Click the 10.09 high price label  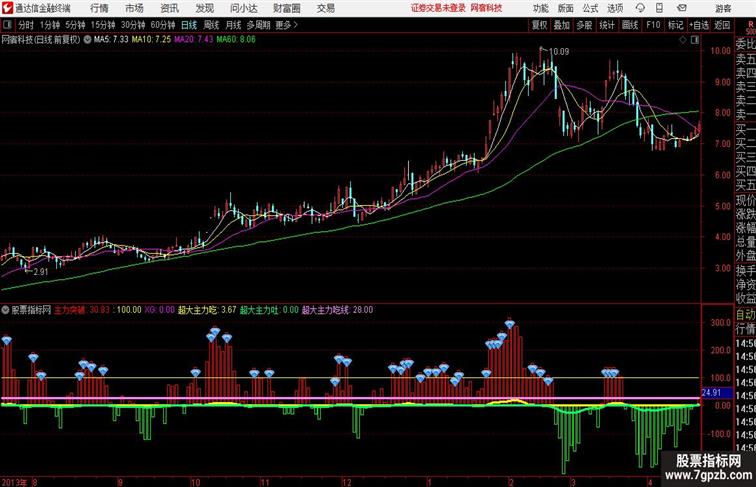click(x=559, y=52)
